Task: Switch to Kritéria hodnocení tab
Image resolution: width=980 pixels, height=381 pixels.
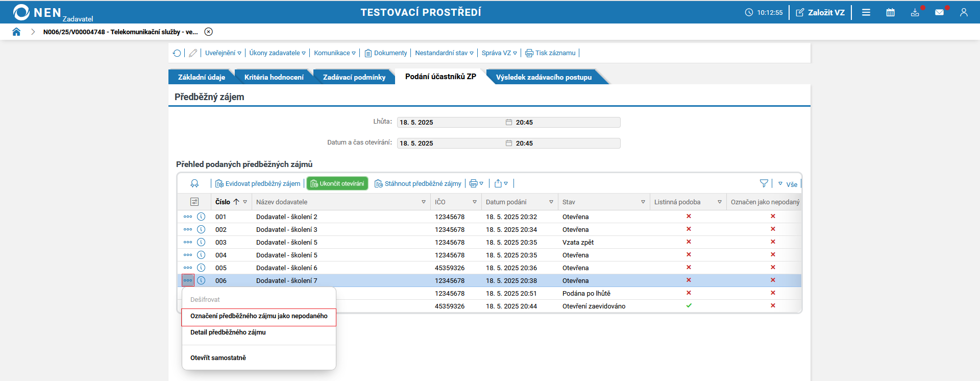Action: [x=274, y=77]
